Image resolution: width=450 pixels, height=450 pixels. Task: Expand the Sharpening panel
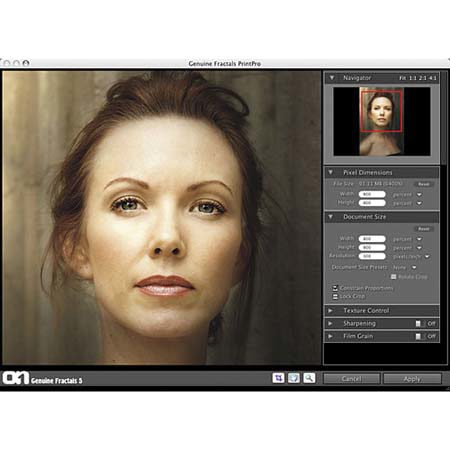point(330,323)
